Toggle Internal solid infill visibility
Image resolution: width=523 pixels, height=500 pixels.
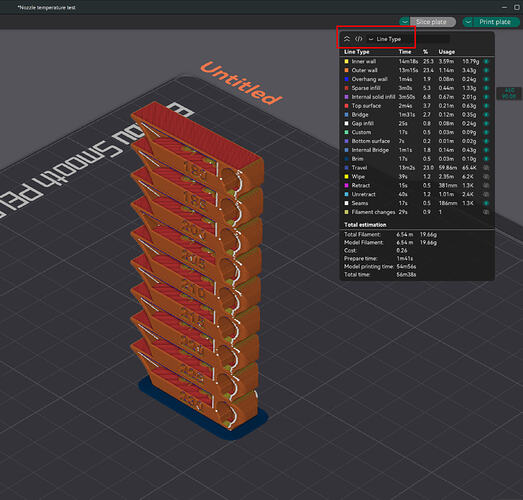click(x=486, y=97)
